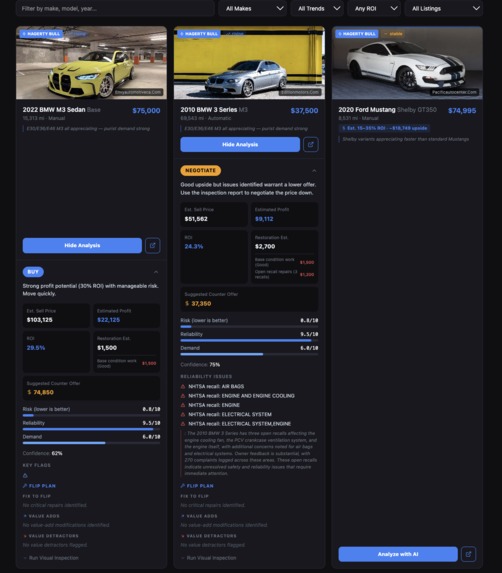Click the Est. Sell Price $51,562 value
The height and width of the screenshot is (573, 502).
[196, 219]
